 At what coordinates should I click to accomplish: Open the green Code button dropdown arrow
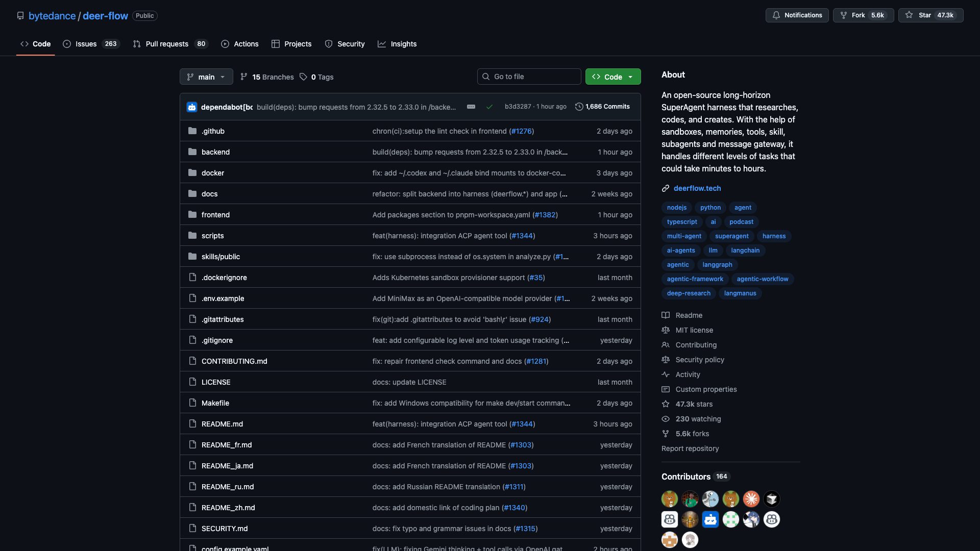coord(631,77)
